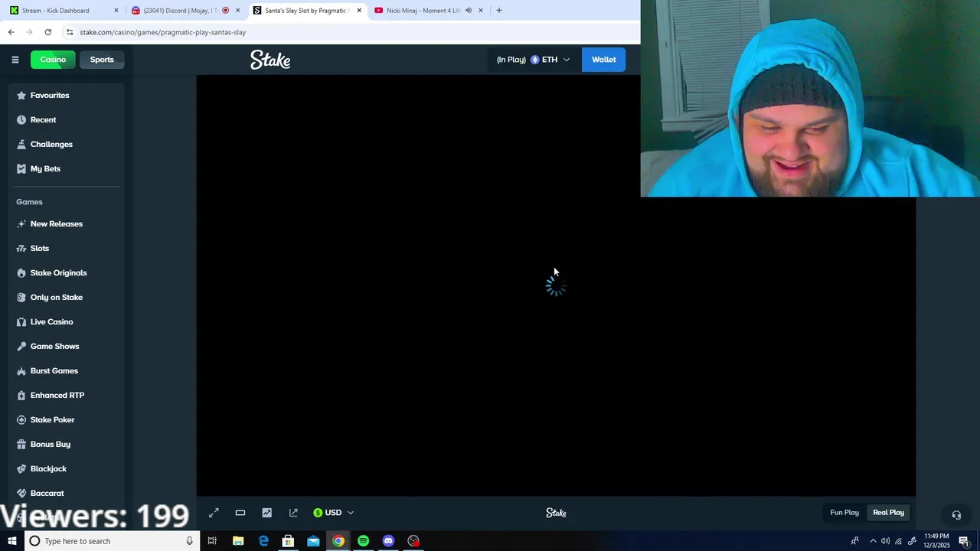Open Favourites page link
The width and height of the screenshot is (980, 551).
[x=50, y=96]
